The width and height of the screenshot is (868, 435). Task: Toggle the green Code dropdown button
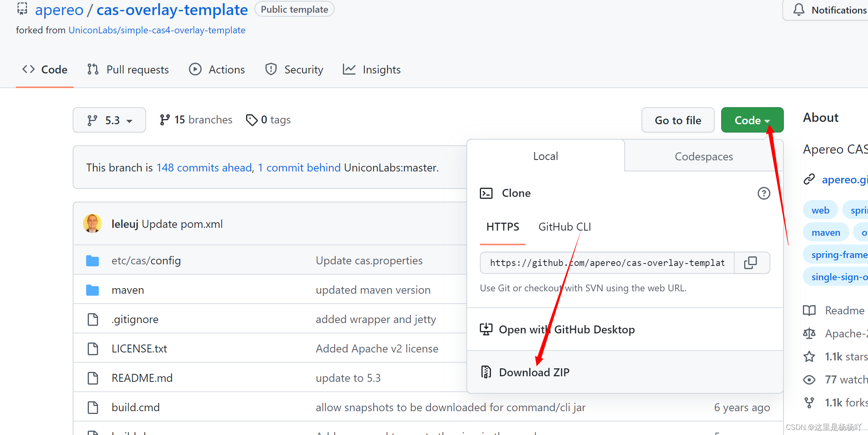(752, 120)
